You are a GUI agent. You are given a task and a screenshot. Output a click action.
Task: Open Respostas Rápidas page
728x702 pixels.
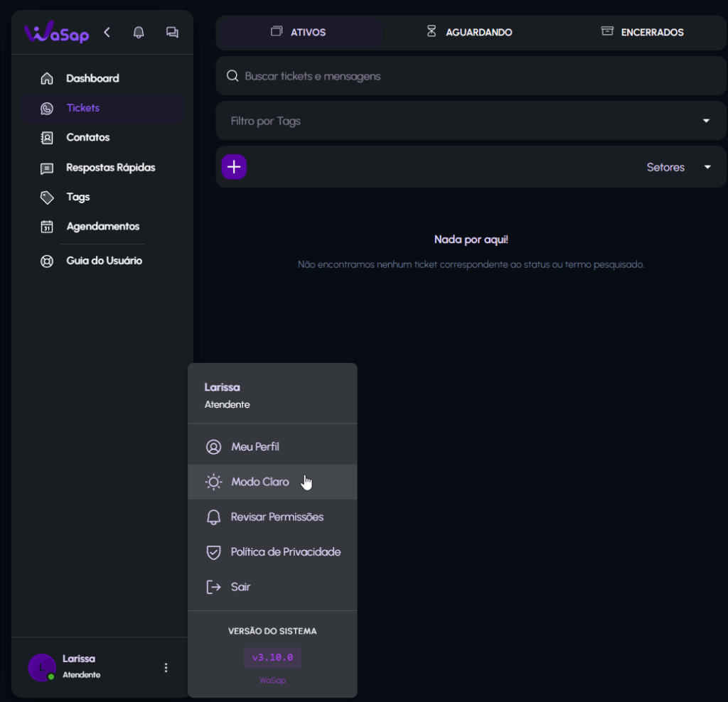(110, 168)
